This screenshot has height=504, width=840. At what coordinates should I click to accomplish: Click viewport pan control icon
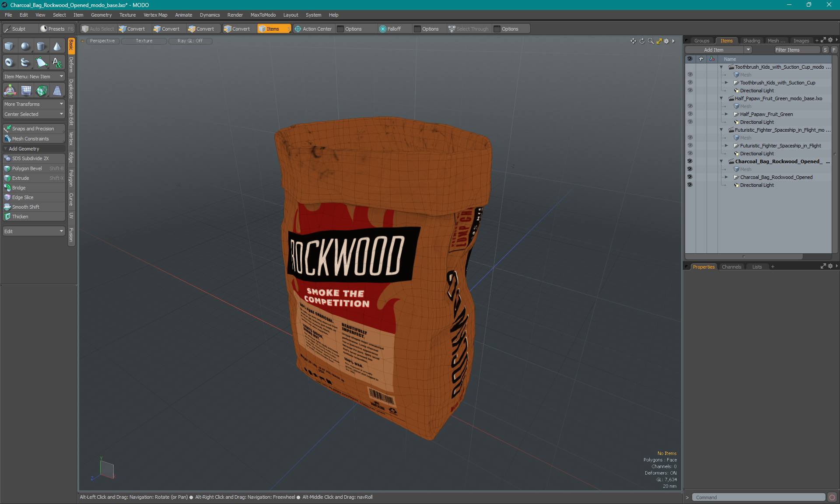pyautogui.click(x=633, y=41)
